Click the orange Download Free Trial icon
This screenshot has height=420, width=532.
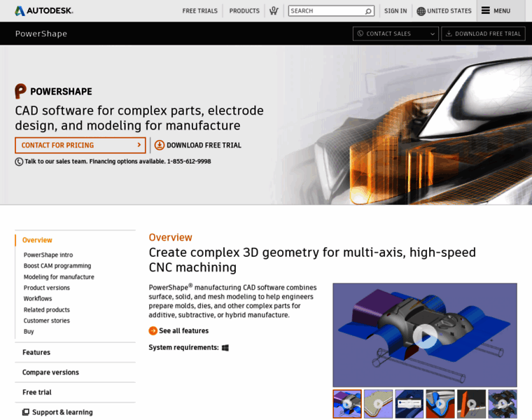(x=160, y=145)
